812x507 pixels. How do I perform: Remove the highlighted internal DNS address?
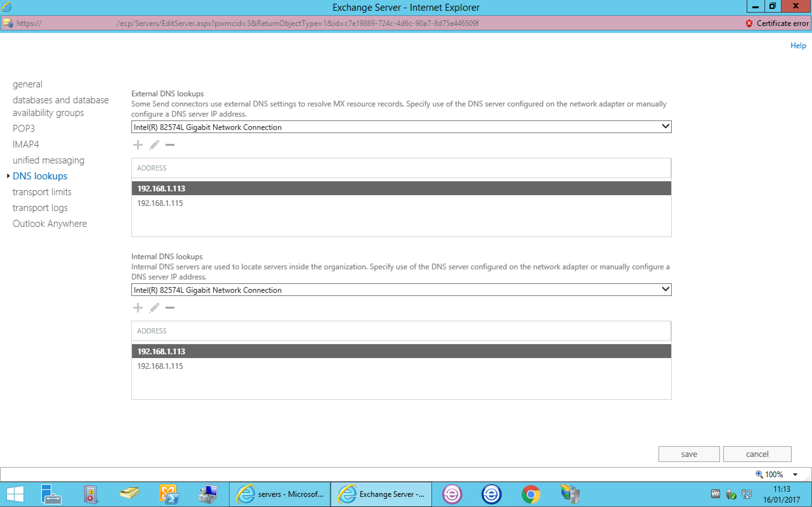[170, 307]
